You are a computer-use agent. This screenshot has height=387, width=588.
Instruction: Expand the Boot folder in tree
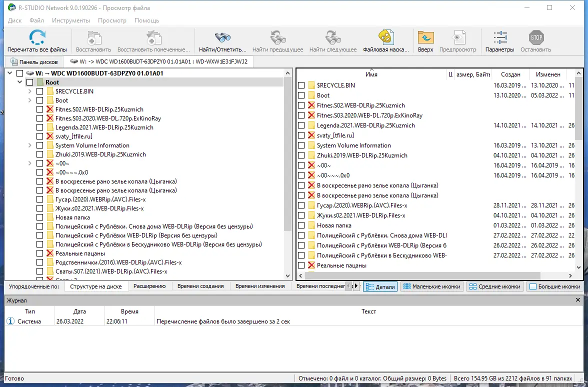(29, 100)
